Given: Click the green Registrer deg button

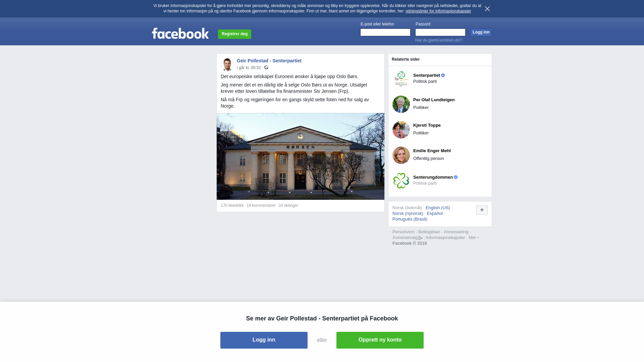Looking at the screenshot, I should (234, 34).
